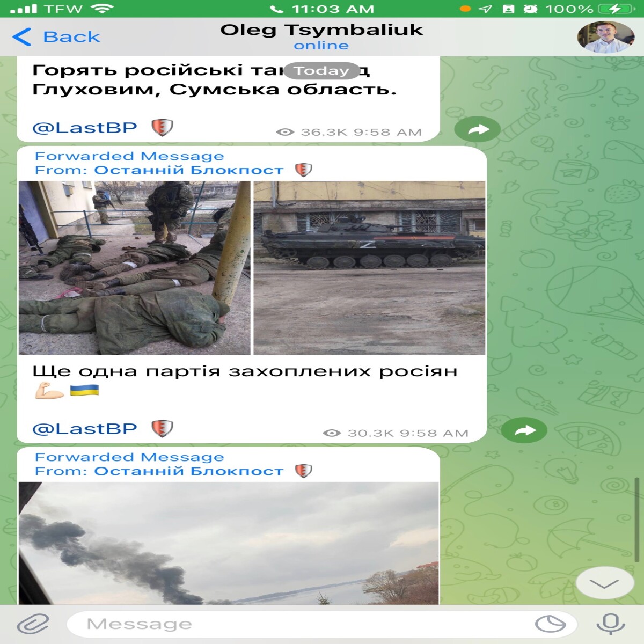Open Останній Блокпост source in the captured Russians message
The height and width of the screenshot is (644, 644).
point(188,170)
